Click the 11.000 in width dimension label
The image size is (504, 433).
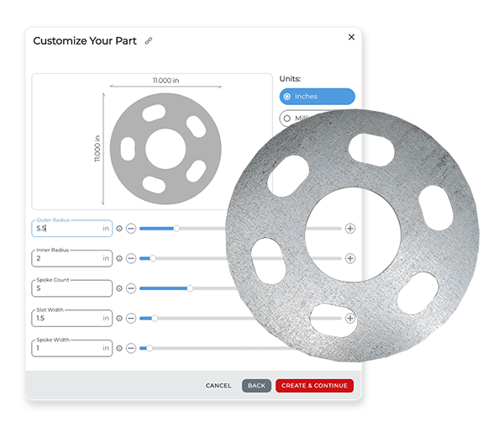[x=165, y=81]
